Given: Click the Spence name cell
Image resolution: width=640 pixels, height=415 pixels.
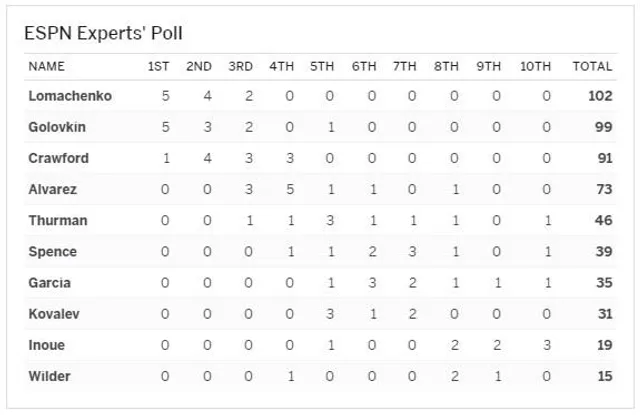Looking at the screenshot, I should point(54,252).
